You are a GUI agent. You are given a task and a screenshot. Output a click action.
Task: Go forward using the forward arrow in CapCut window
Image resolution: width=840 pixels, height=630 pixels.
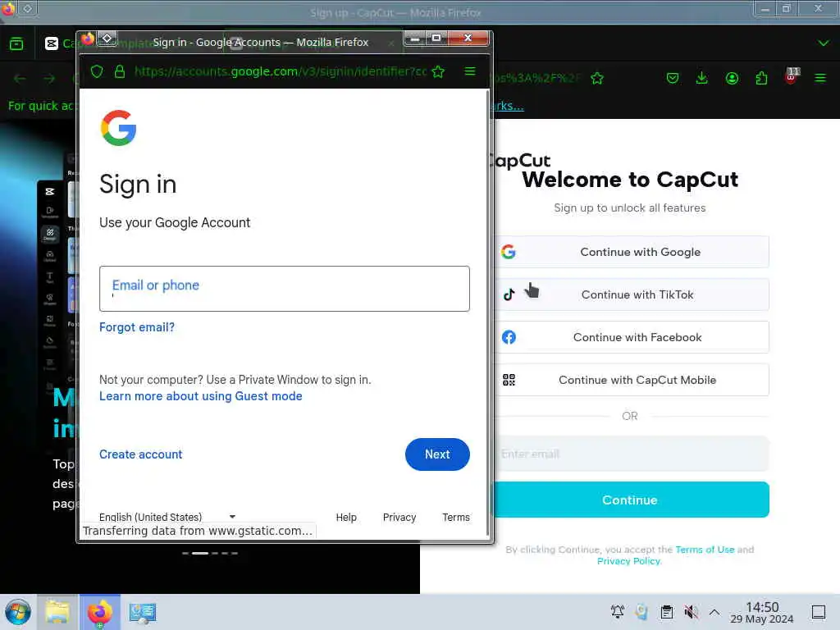[x=49, y=79]
